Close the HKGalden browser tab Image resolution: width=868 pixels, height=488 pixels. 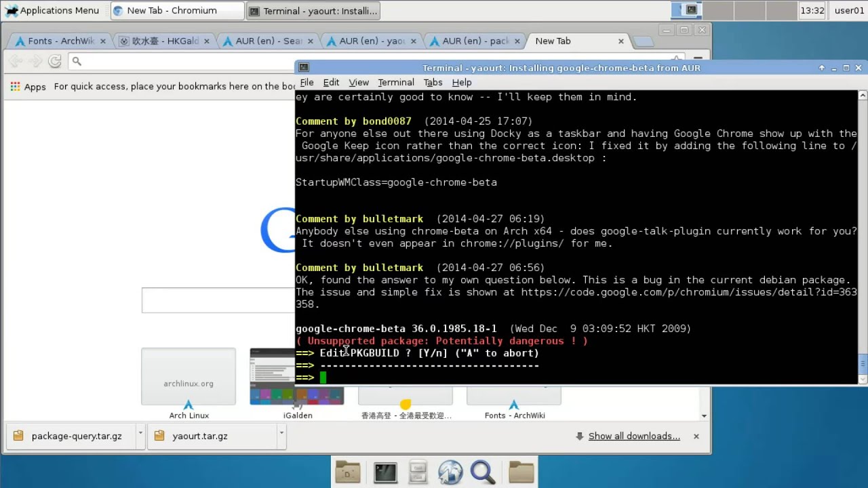(x=207, y=41)
